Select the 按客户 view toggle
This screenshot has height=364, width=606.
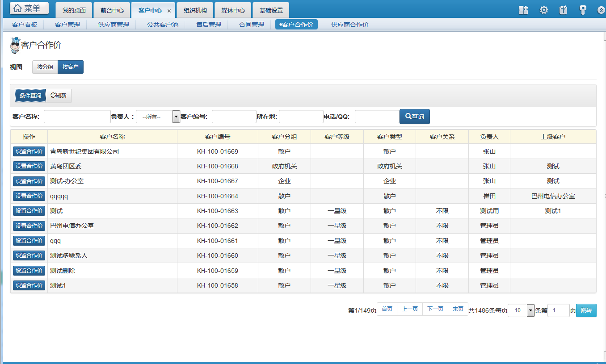click(x=71, y=67)
